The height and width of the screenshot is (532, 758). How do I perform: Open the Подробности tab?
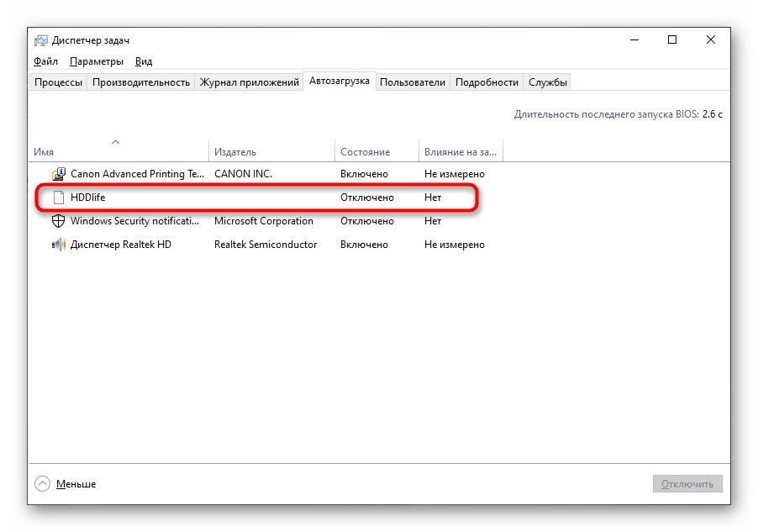(487, 82)
